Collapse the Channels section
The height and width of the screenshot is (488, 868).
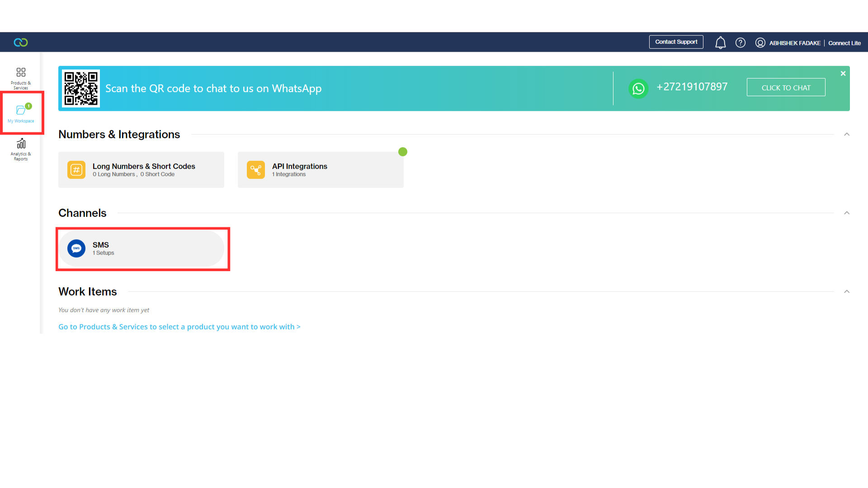[847, 212]
